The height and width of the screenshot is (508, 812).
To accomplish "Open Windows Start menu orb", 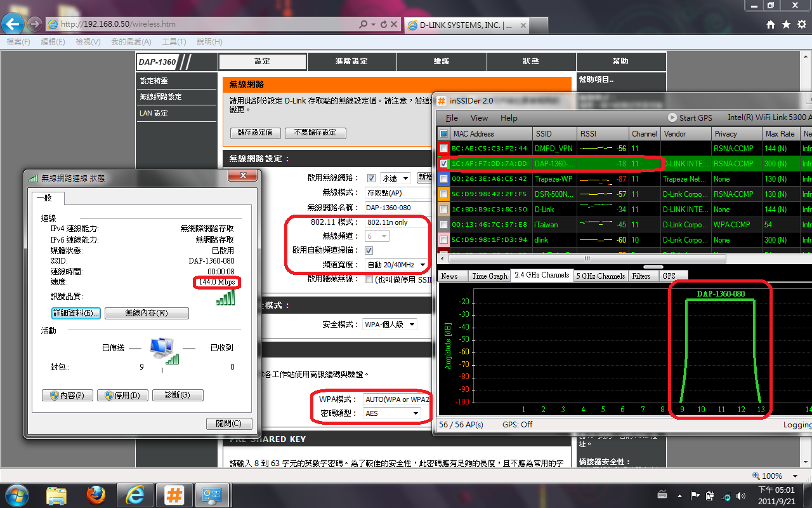I will [17, 495].
